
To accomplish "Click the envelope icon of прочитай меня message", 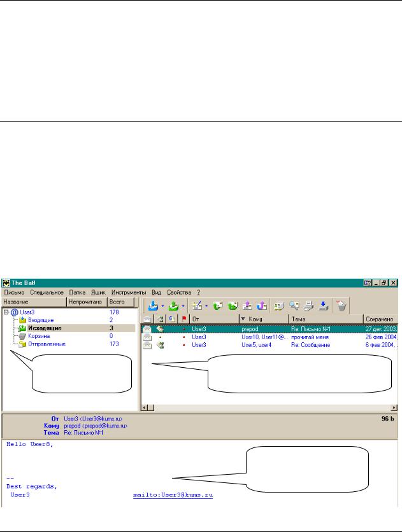I will (x=147, y=337).
